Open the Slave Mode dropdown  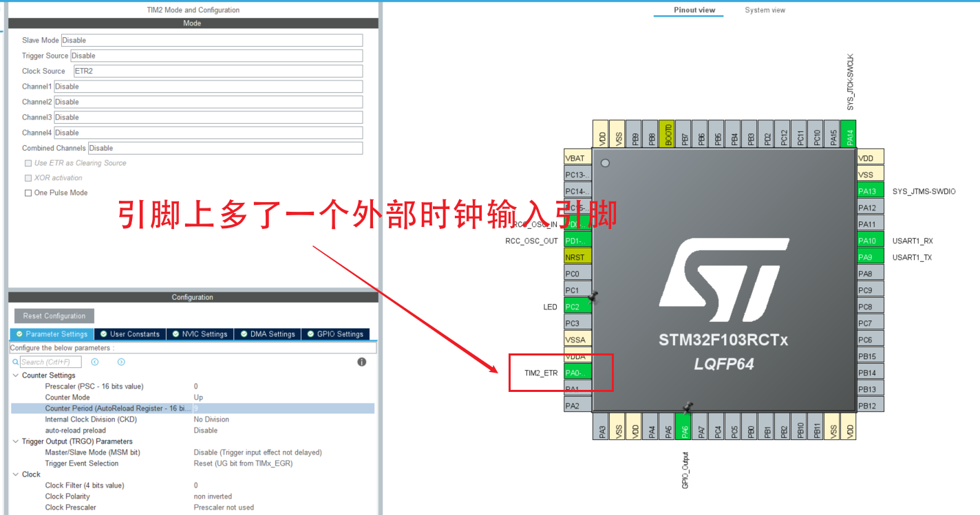click(x=212, y=41)
